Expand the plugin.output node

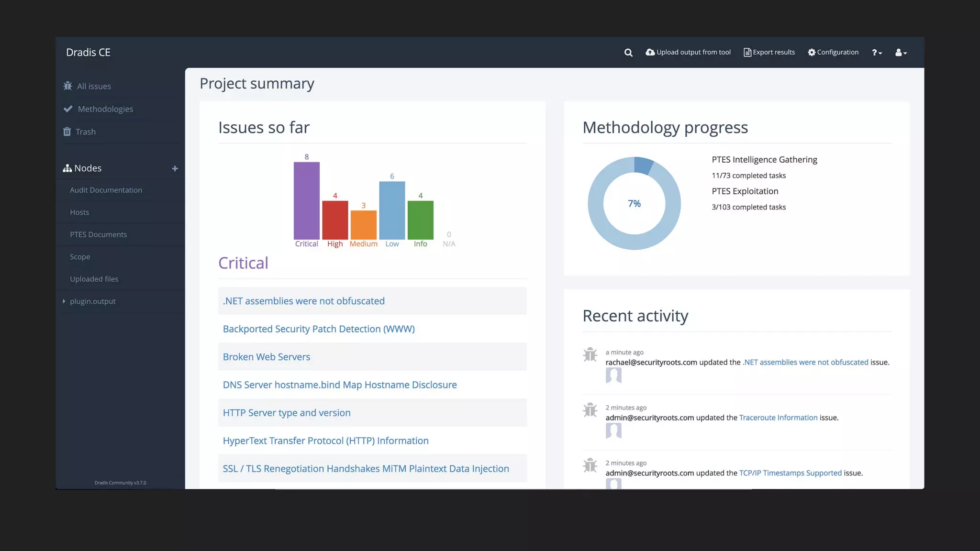click(64, 301)
